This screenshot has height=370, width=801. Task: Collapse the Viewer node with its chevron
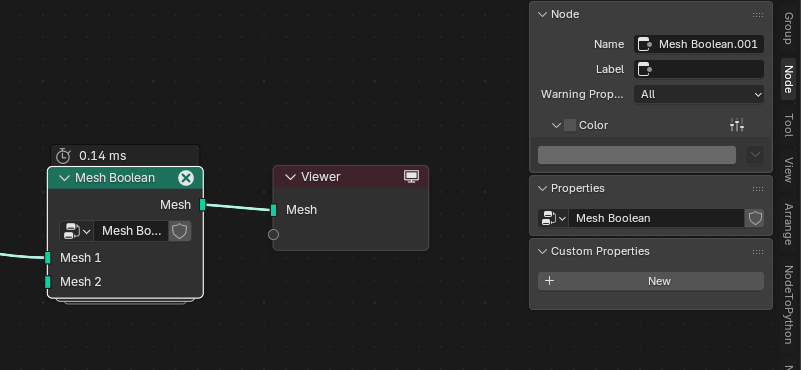tap(290, 177)
